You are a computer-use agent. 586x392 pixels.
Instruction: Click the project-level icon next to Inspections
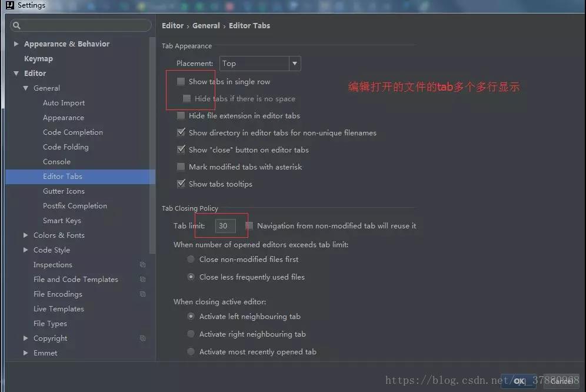pyautogui.click(x=143, y=264)
